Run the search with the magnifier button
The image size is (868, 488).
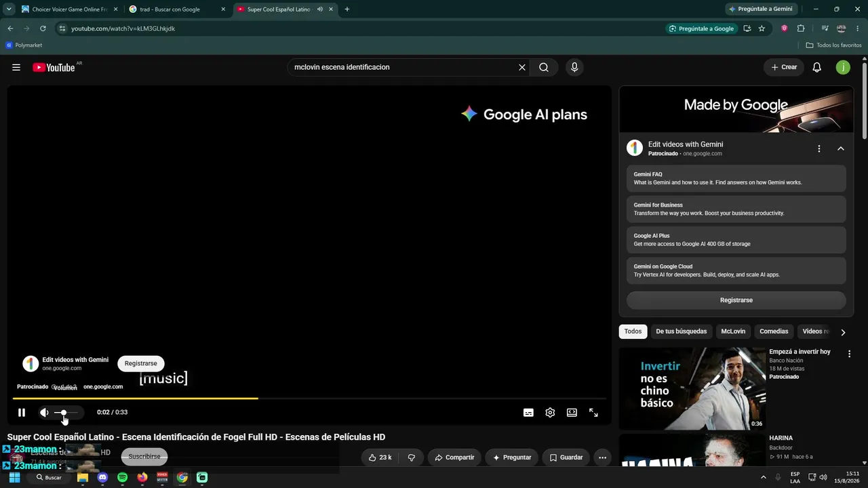[x=544, y=67]
